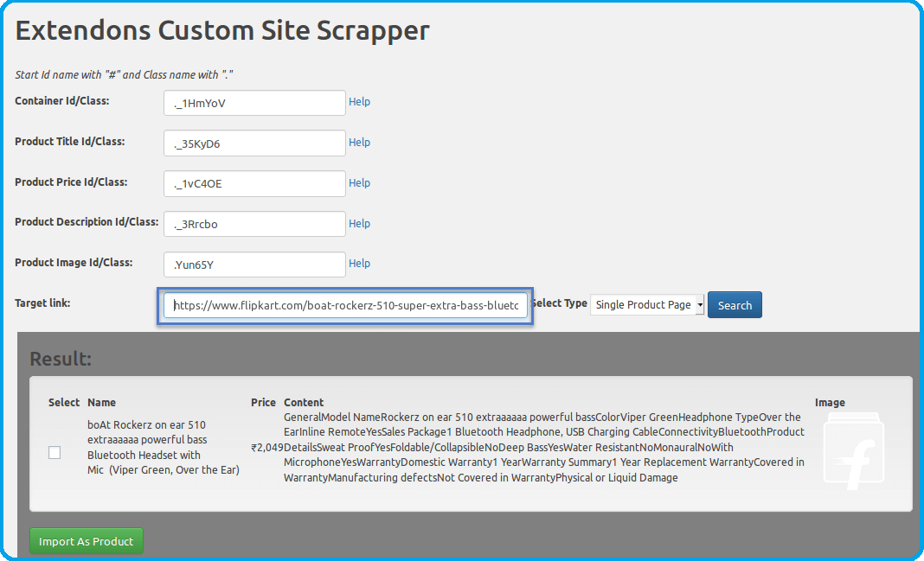Tick the checkbox for the boAt Rockerz product
The height and width of the screenshot is (561, 924).
click(x=55, y=453)
